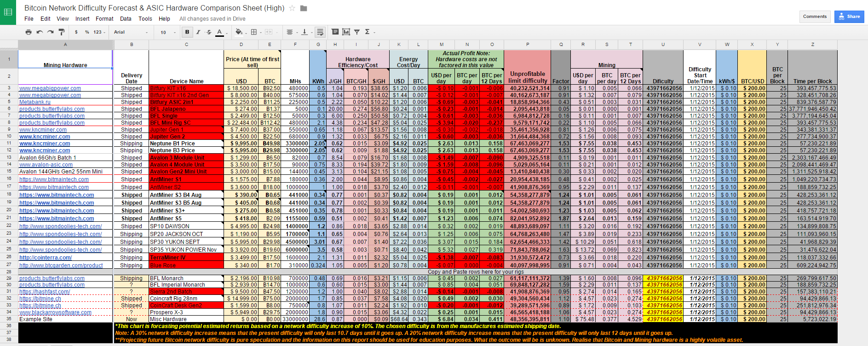Open the Arial font family dropdown

click(x=131, y=32)
